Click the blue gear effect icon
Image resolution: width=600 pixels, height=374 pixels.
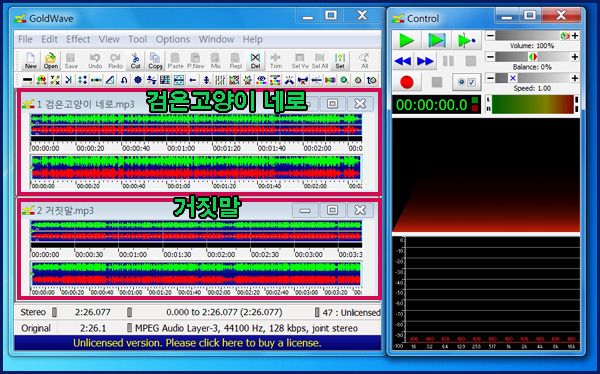(x=138, y=80)
